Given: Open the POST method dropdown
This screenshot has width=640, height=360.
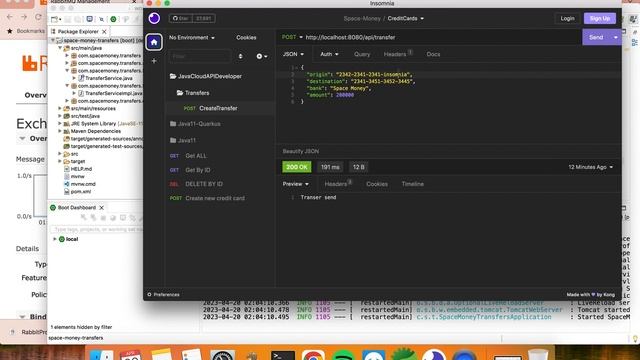Looking at the screenshot, I should click(x=292, y=37).
